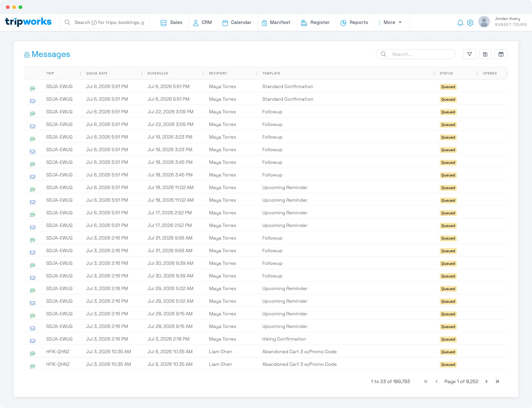Click email icon for Followup Jul 30 row
532x408 pixels.
33,278
